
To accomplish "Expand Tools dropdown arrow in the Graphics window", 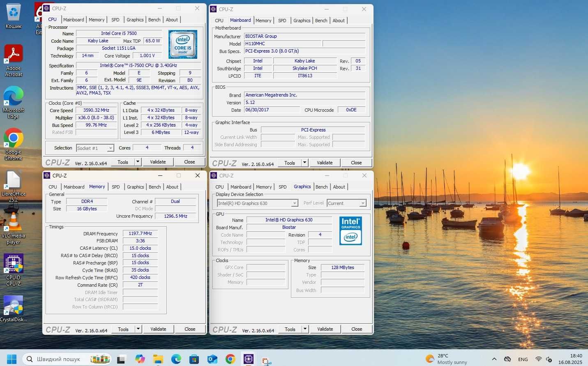I will click(x=305, y=329).
